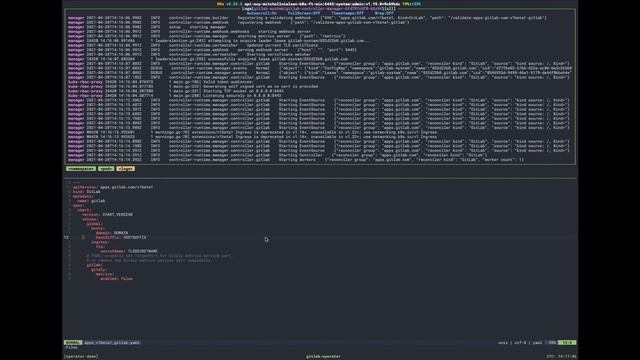
Task: Click the apps_v1beta1_gitlab.yaml filename in statusline
Action: click(112, 342)
